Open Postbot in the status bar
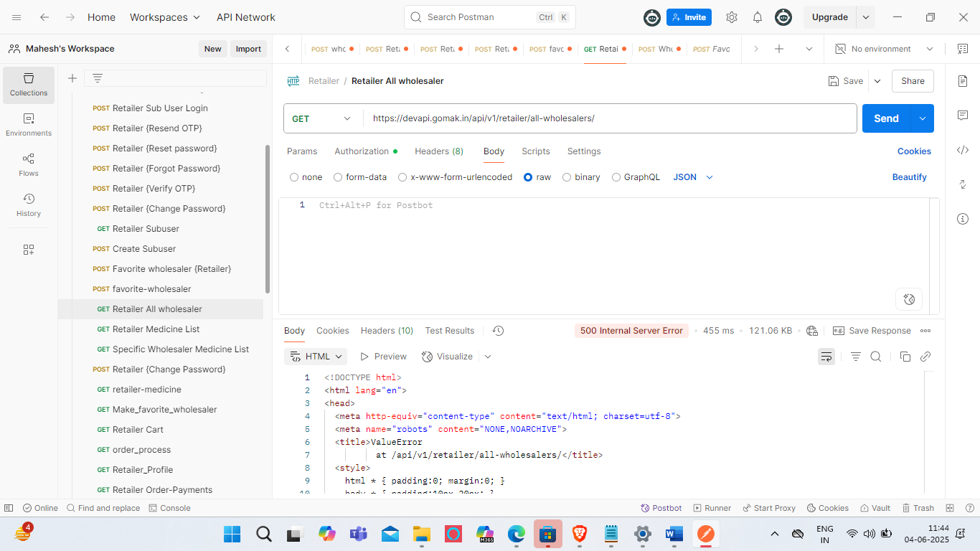Viewport: 980px width, 551px height. (x=661, y=508)
